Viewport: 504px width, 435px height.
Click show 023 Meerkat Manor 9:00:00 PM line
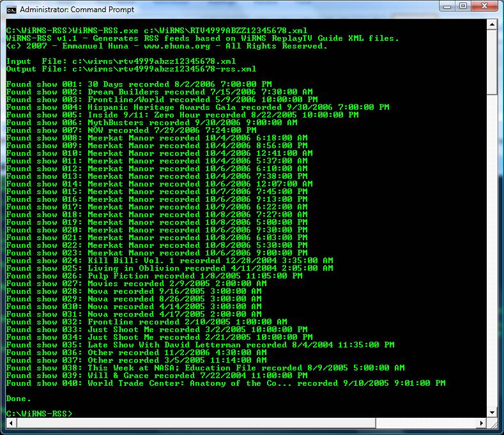(x=157, y=253)
